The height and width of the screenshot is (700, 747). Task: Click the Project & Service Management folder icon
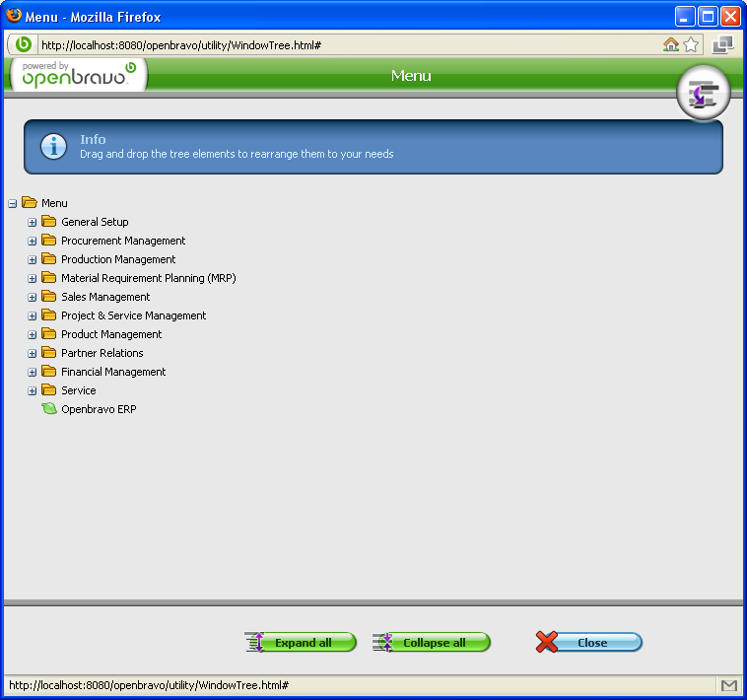48,315
